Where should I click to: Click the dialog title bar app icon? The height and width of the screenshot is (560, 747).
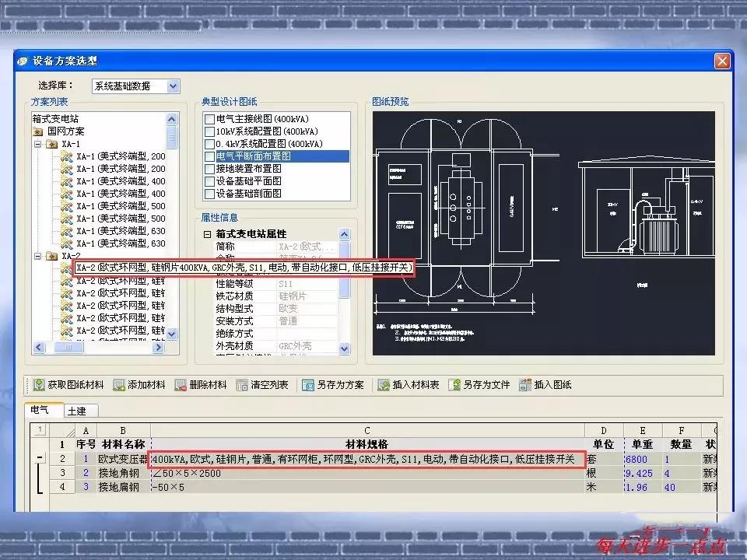(23, 61)
